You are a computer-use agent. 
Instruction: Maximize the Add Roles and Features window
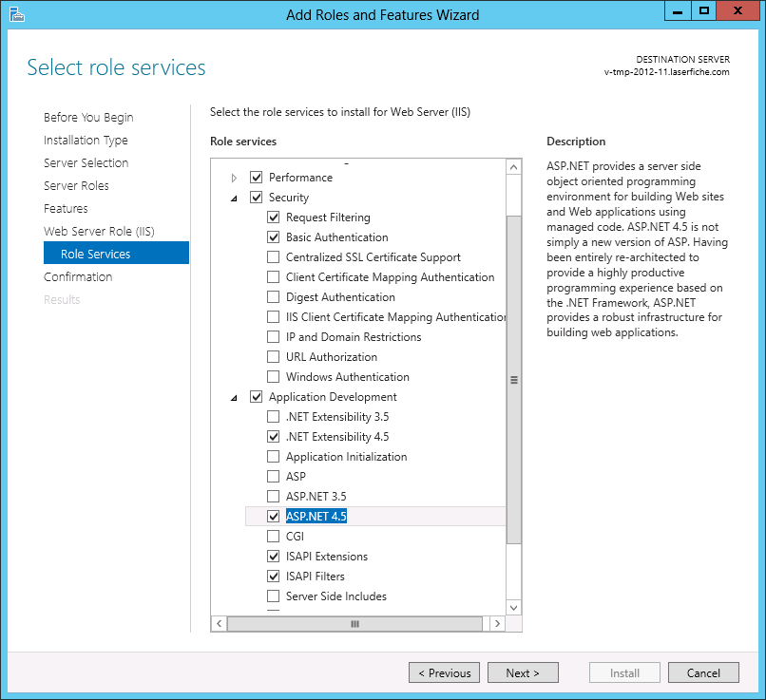click(x=704, y=11)
